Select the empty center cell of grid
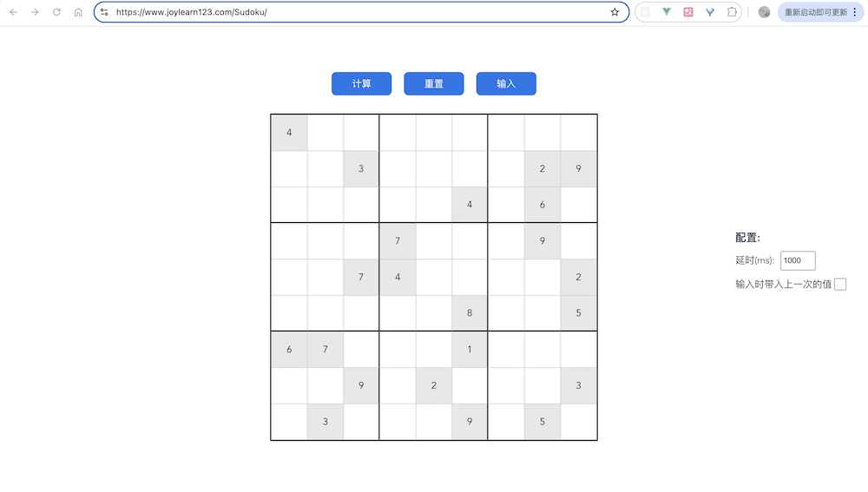The image size is (868, 492). 434,278
